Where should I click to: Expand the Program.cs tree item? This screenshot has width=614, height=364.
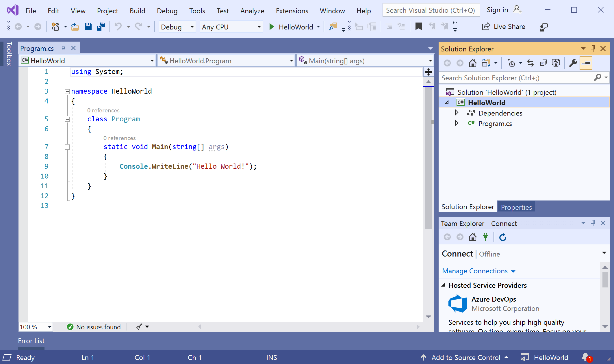tap(457, 123)
